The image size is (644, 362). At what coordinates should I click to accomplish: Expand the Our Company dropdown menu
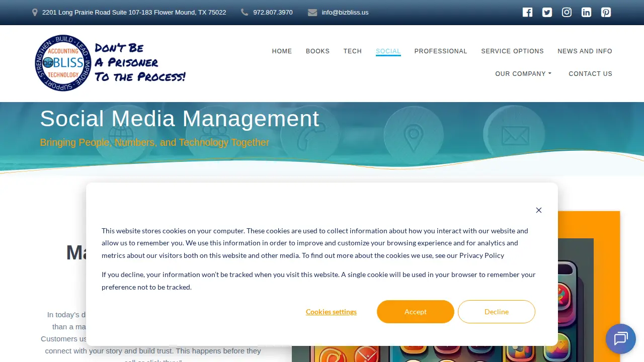(x=523, y=74)
